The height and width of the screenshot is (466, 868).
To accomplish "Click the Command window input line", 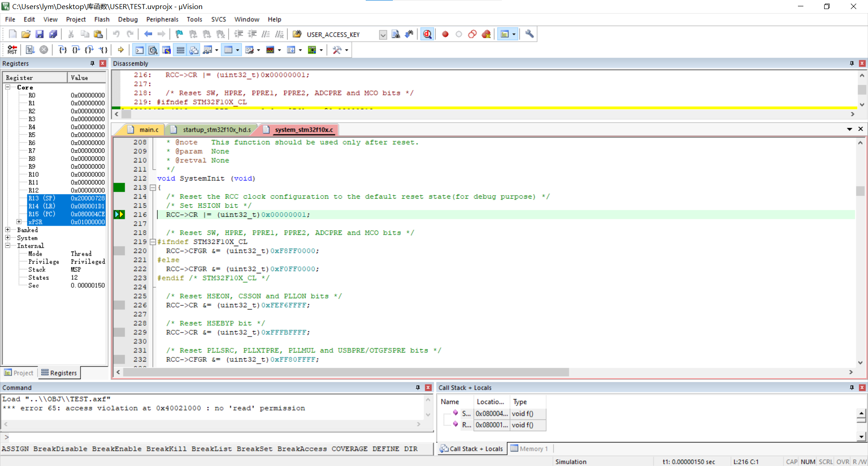I will 217,437.
